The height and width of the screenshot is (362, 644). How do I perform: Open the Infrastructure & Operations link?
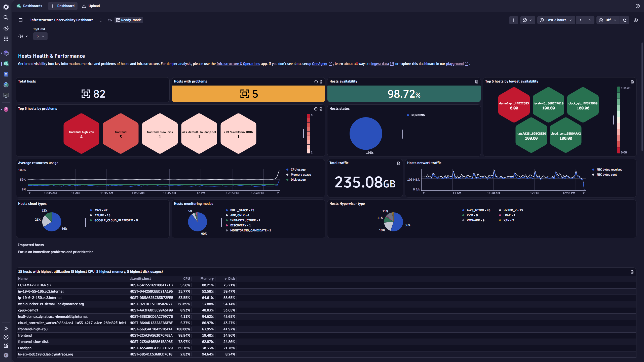pos(238,64)
